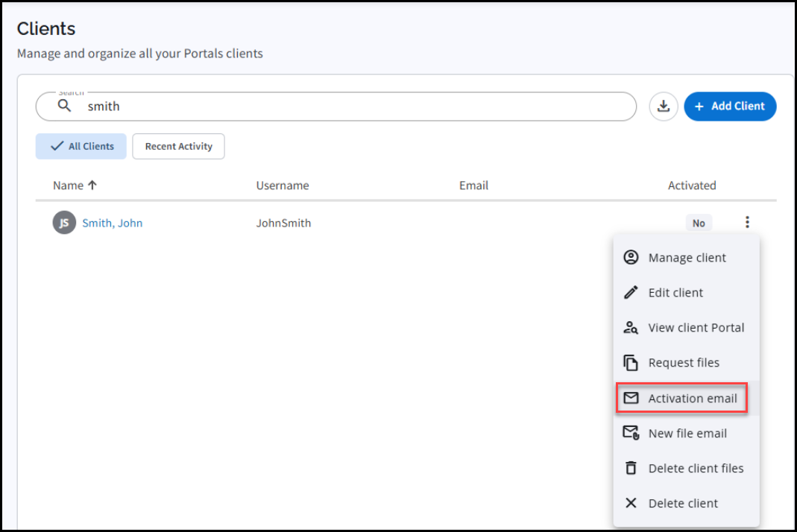Click the pencil icon beside Edit client

tap(631, 293)
